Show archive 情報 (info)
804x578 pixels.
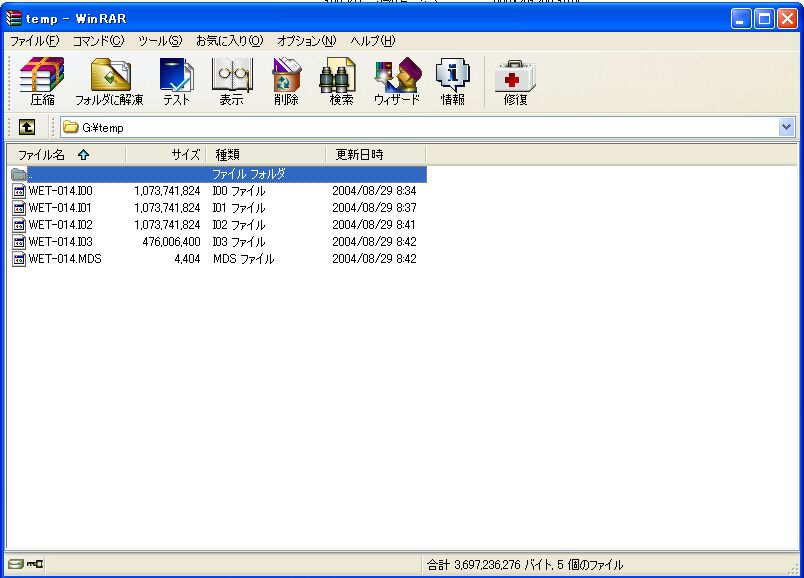coord(453,82)
